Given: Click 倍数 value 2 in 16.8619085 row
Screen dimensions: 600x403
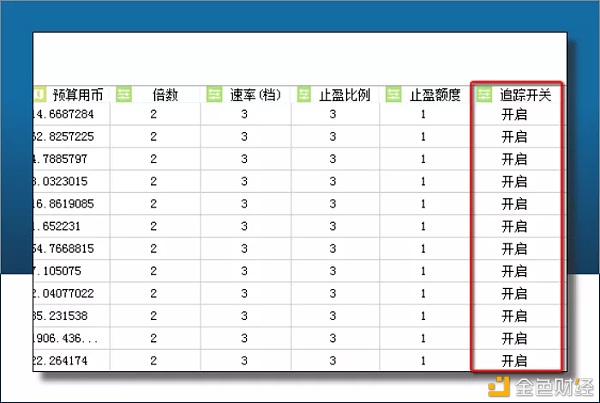Looking at the screenshot, I should coord(153,204).
